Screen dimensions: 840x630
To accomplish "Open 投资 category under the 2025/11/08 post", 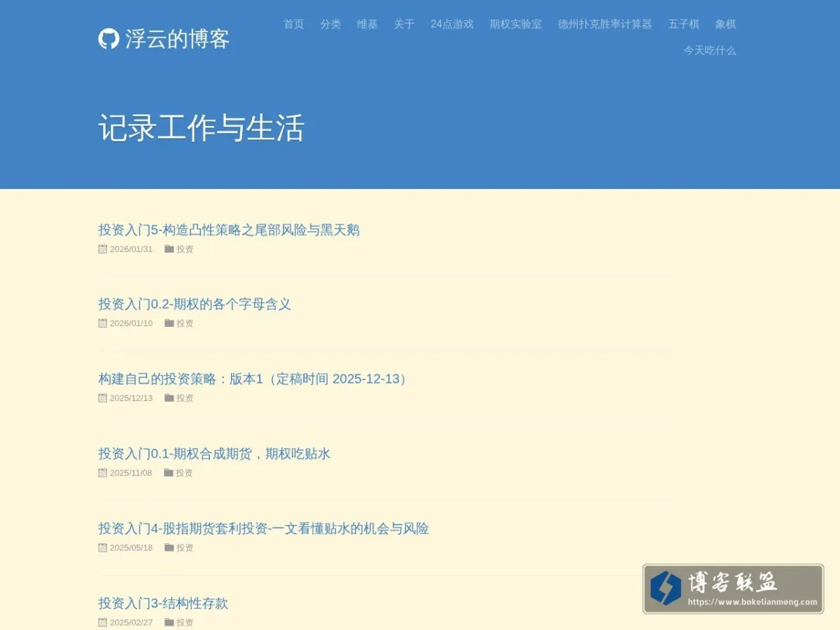I will (x=184, y=473).
